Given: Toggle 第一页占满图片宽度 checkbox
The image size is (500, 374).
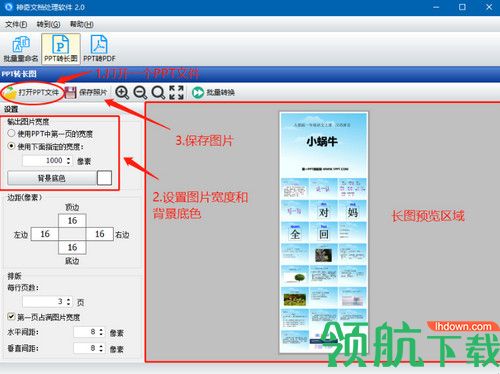Looking at the screenshot, I should [x=44, y=317].
